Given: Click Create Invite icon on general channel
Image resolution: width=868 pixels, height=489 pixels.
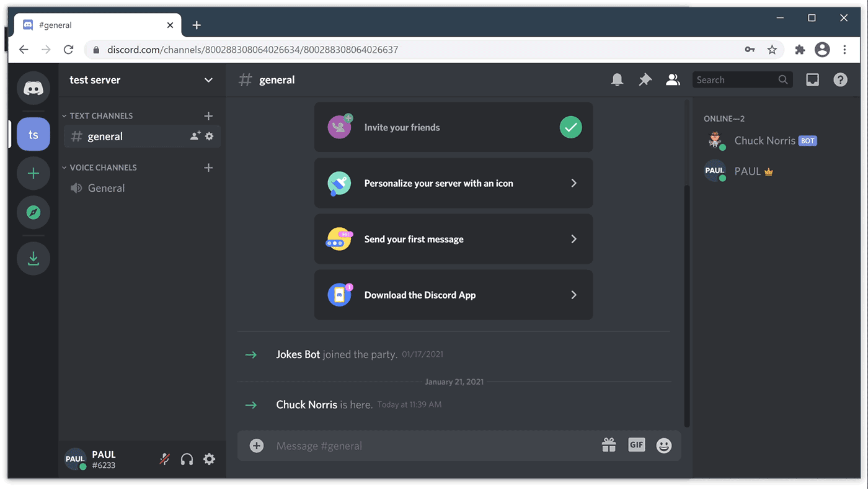Looking at the screenshot, I should click(195, 136).
